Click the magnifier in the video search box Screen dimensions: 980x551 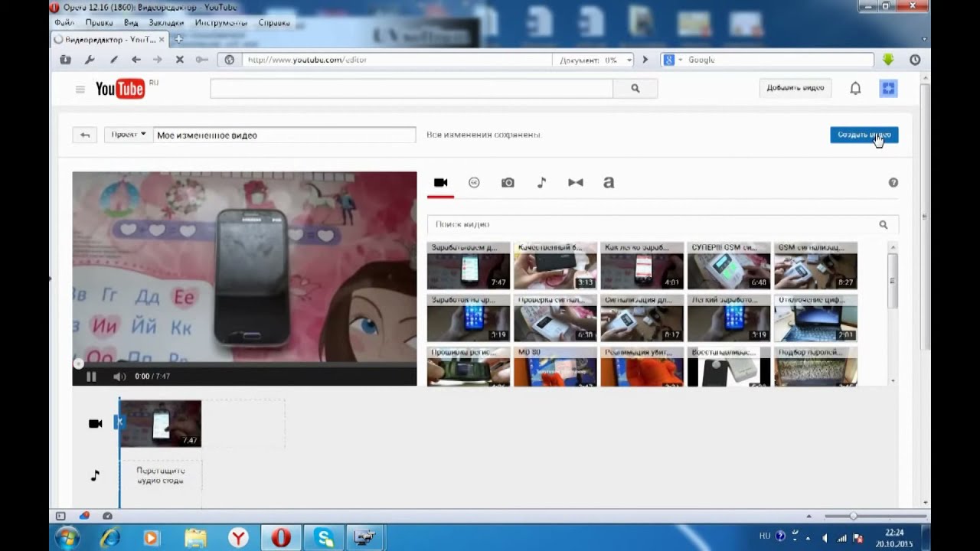(x=884, y=224)
